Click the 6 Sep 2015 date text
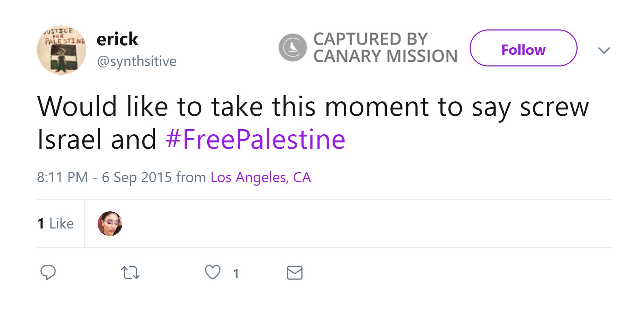This screenshot has height=309, width=644. click(136, 177)
